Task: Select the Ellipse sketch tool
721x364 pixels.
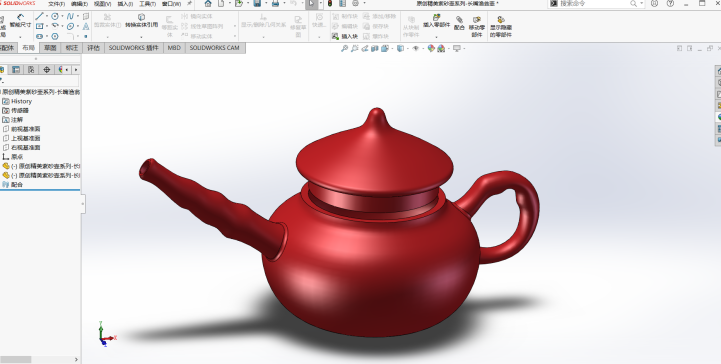Action: (70, 26)
